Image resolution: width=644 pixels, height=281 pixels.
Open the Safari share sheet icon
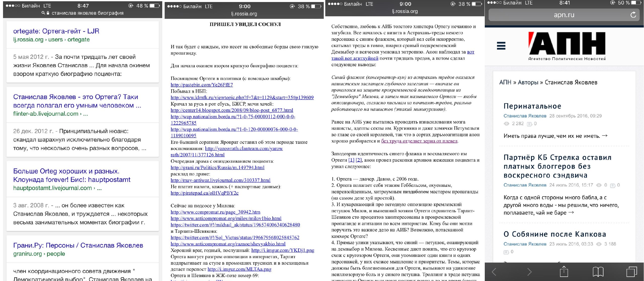pyautogui.click(x=564, y=271)
